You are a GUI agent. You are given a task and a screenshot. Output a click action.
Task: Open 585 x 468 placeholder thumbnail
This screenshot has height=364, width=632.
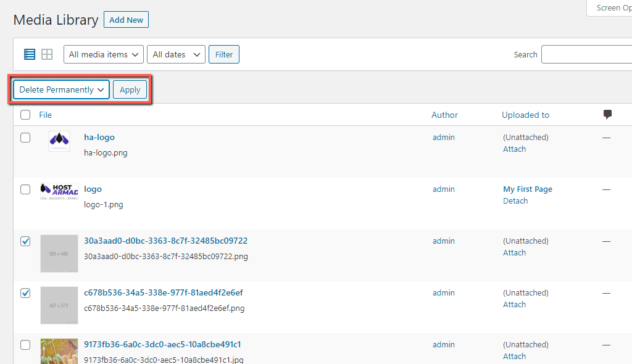pos(59,254)
